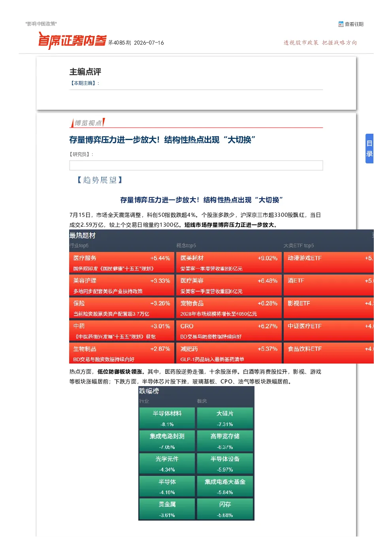Select the 半导体 -4.16% tile
Viewport: 392px width, 555px height.
click(167, 486)
